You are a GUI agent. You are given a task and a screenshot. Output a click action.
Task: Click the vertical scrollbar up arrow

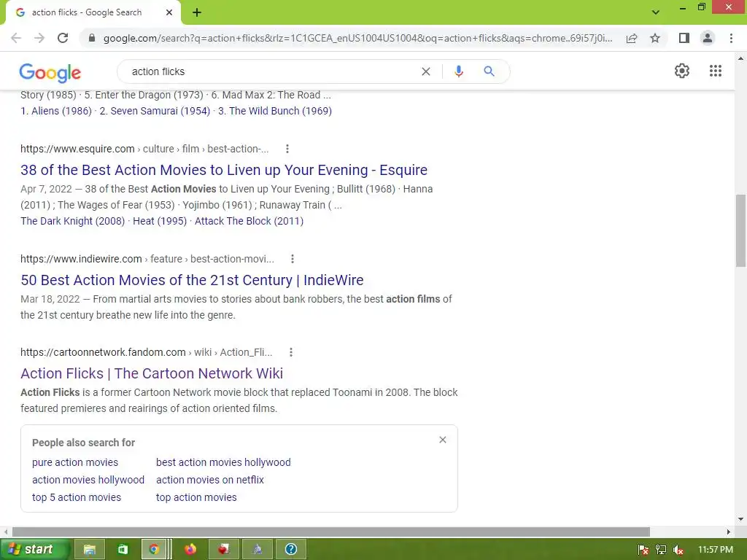(740, 58)
